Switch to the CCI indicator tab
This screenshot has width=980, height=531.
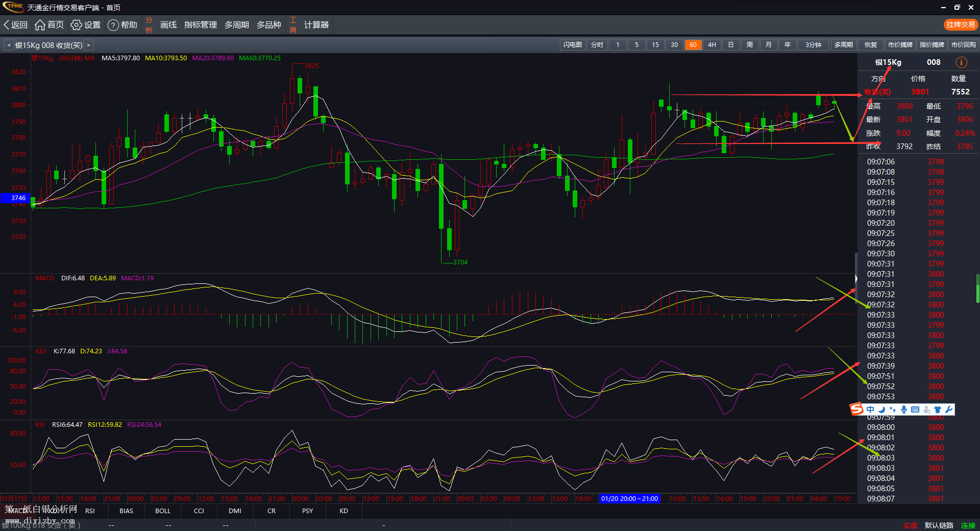199,511
